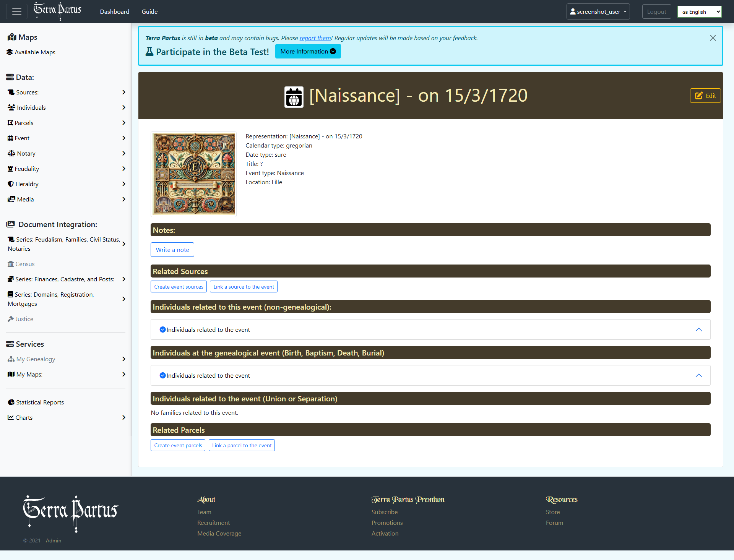Viewport: 734px width, 560px height.
Task: Click the hamburger menu icon
Action: [16, 11]
